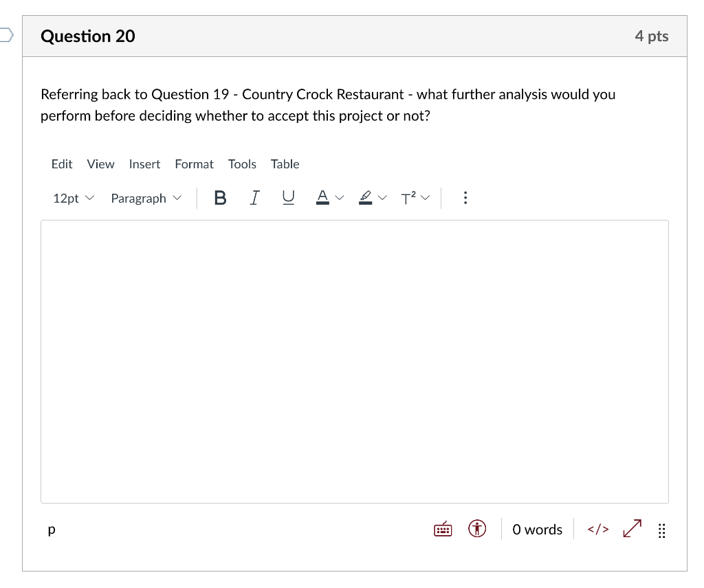Apply text color with the A icon

point(322,198)
